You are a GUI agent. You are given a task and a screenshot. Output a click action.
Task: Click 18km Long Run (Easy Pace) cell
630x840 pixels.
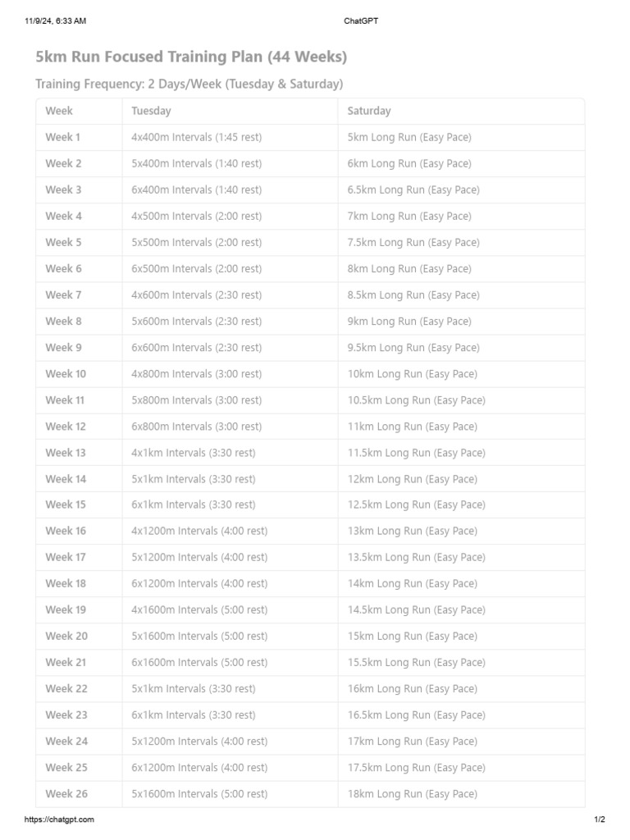tap(412, 793)
